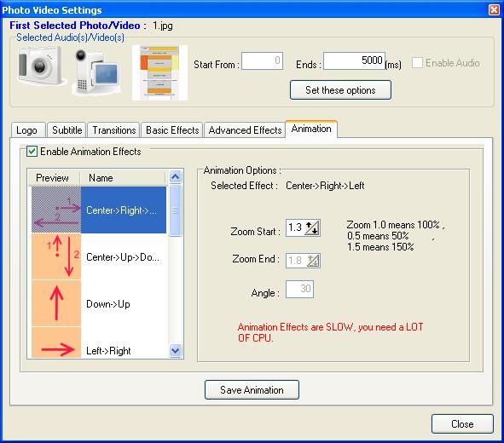Open the Advanced Effects tab
Image resolution: width=504 pixels, height=443 pixels.
point(245,130)
